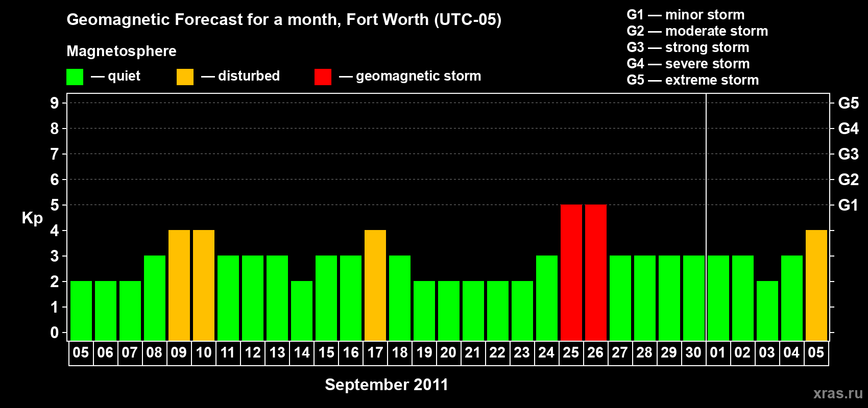The image size is (868, 408).
Task: Click 'G5 — extreme storm' legend line
Action: 692,80
